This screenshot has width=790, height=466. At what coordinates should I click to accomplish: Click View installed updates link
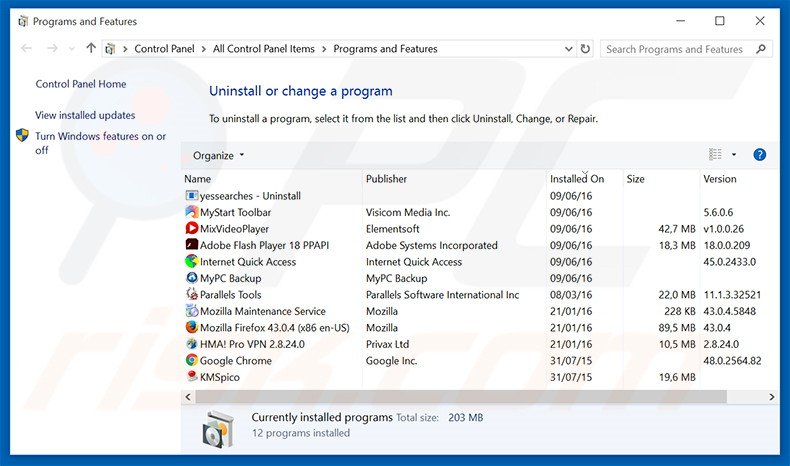point(85,116)
